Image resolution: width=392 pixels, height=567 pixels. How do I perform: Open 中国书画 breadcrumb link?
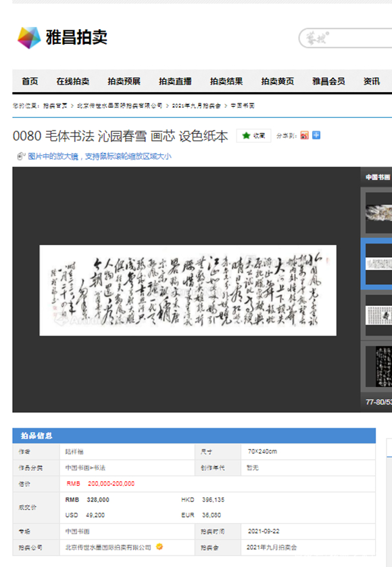[x=243, y=106]
